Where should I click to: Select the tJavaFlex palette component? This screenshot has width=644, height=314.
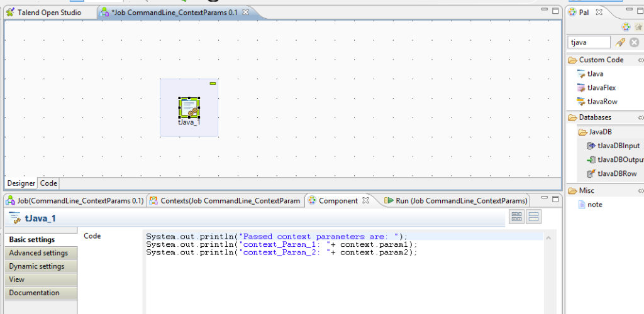[596, 88]
